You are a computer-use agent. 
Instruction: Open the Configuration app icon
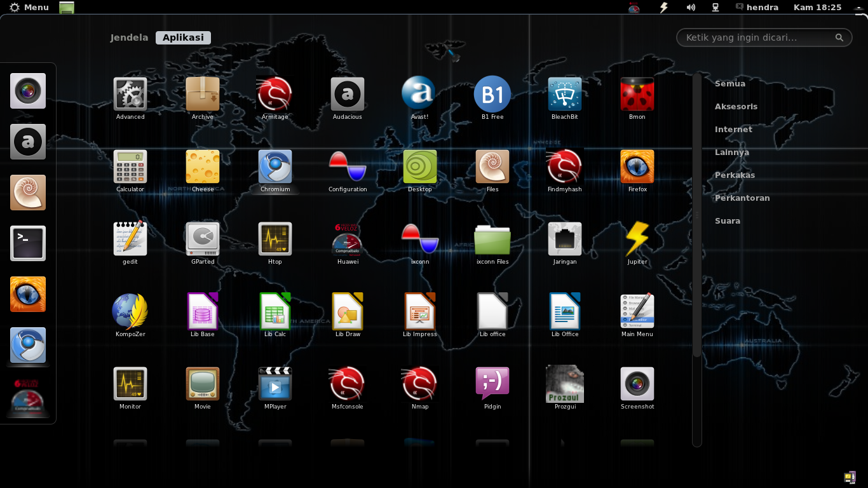348,166
